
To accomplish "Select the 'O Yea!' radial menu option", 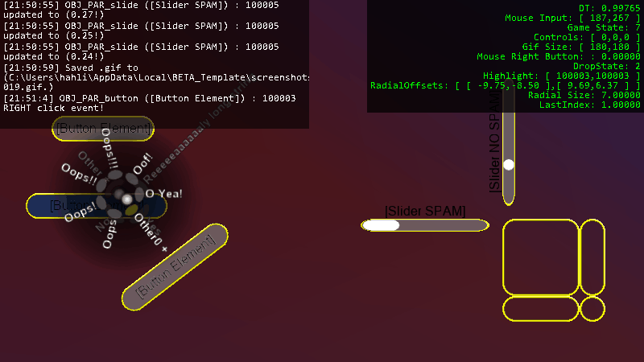I will (139, 193).
